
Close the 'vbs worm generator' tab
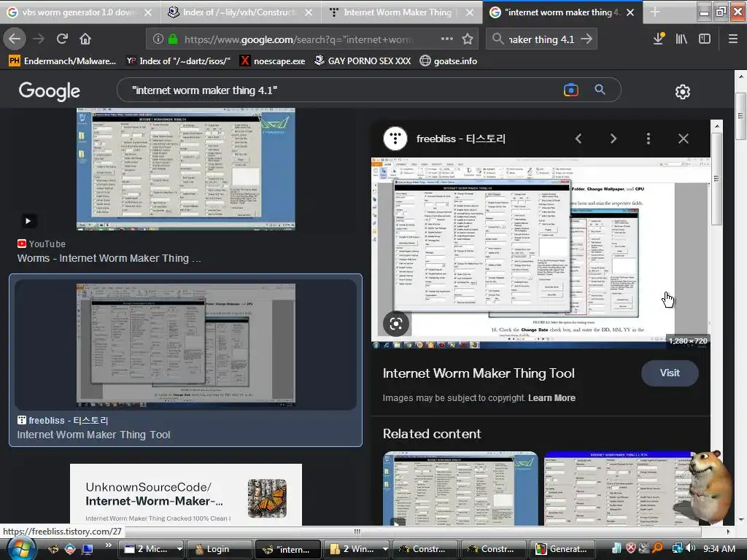(x=148, y=12)
